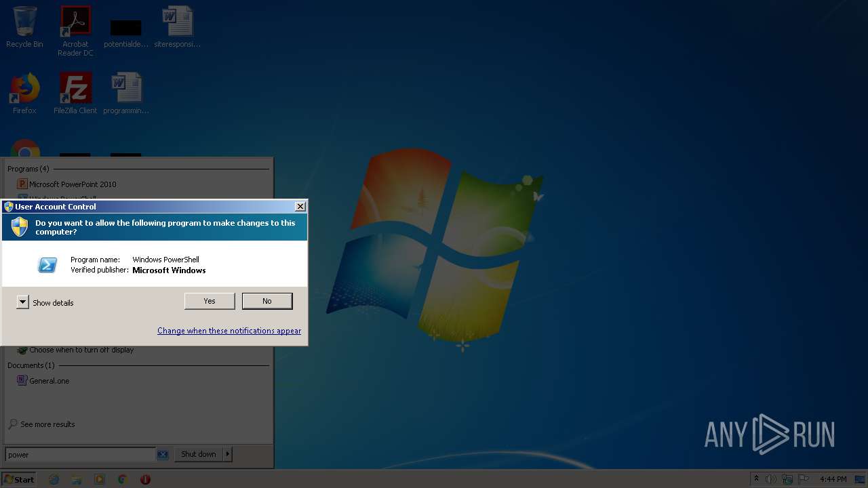The width and height of the screenshot is (868, 488).
Task: Open Google Chrome from the taskbar
Action: (122, 479)
